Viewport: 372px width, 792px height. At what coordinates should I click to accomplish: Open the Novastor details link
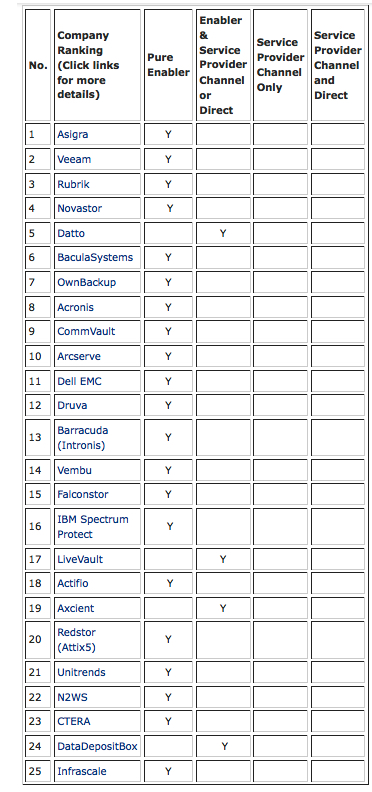(x=79, y=208)
